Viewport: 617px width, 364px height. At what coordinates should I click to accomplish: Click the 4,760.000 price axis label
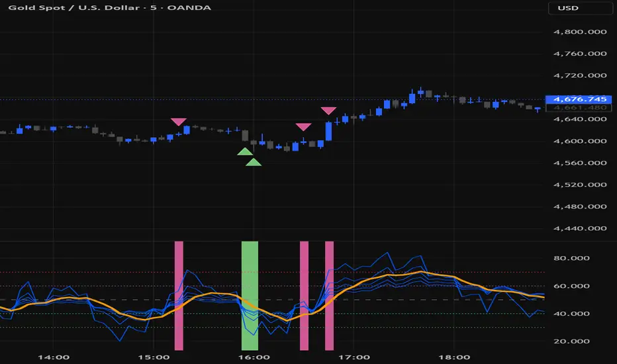(580, 54)
